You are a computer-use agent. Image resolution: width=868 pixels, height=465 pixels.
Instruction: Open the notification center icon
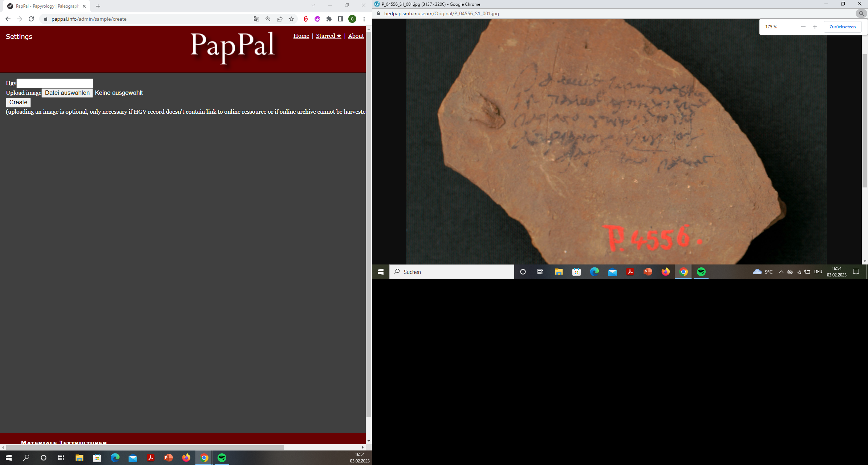856,272
